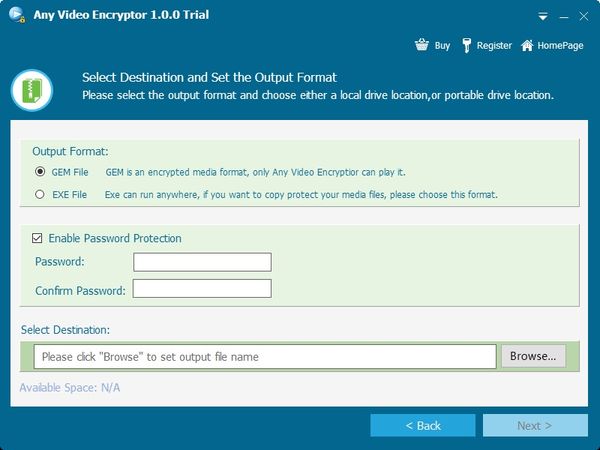Click the shopping basket Buy icon
This screenshot has width=600, height=450.
[x=421, y=45]
